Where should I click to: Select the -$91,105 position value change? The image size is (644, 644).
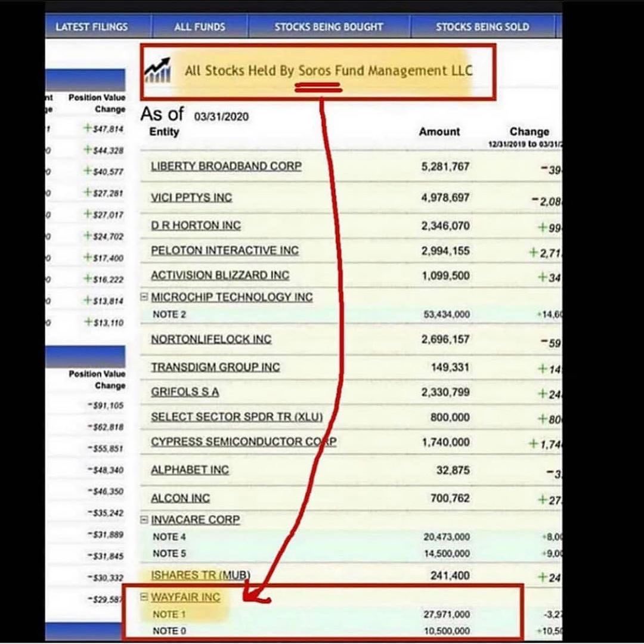click(106, 405)
